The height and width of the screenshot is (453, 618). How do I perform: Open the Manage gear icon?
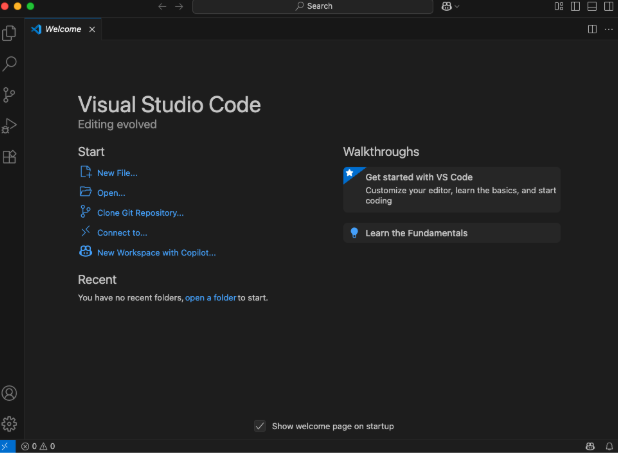point(10,424)
